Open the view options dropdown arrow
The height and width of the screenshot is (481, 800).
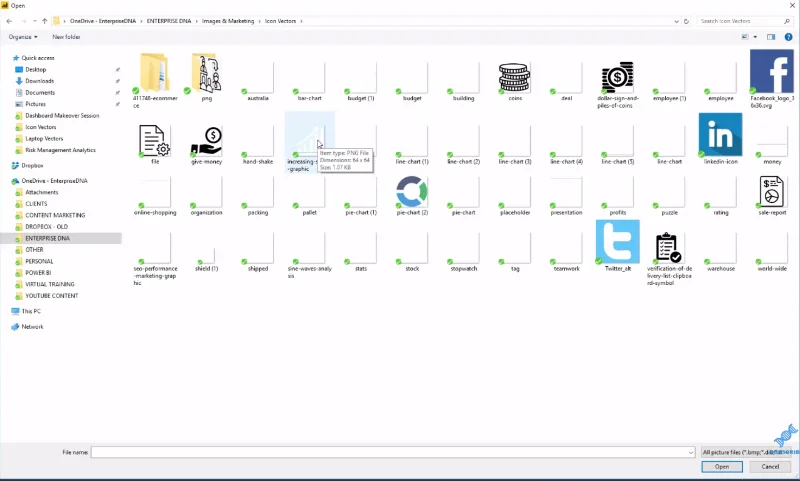point(755,37)
